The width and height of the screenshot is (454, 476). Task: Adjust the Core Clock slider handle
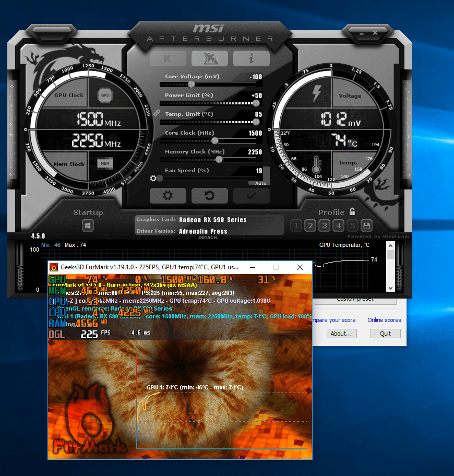pos(215,140)
